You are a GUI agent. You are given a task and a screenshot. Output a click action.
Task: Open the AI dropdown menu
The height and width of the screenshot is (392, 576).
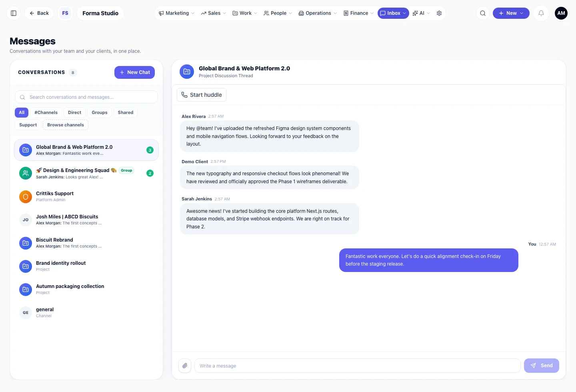421,13
